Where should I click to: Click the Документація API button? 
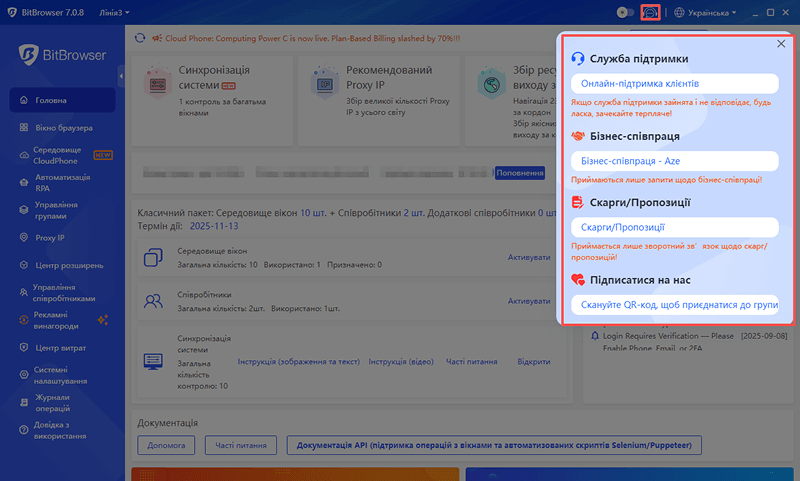tap(494, 445)
